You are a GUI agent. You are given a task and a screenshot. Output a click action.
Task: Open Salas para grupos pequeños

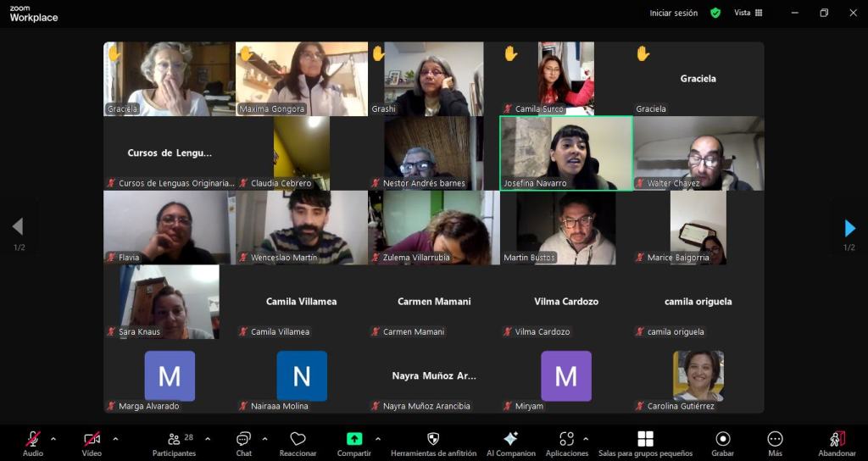(645, 439)
